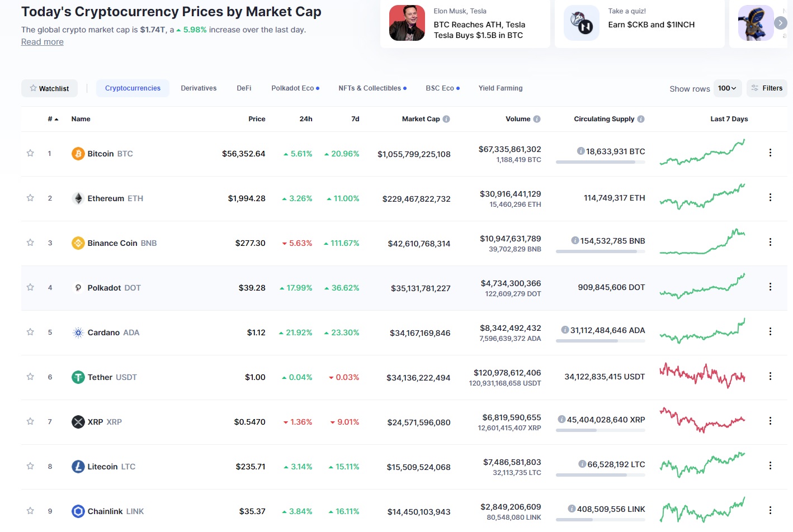This screenshot has width=793, height=532.
Task: Switch to the DeFi tab
Action: click(244, 88)
